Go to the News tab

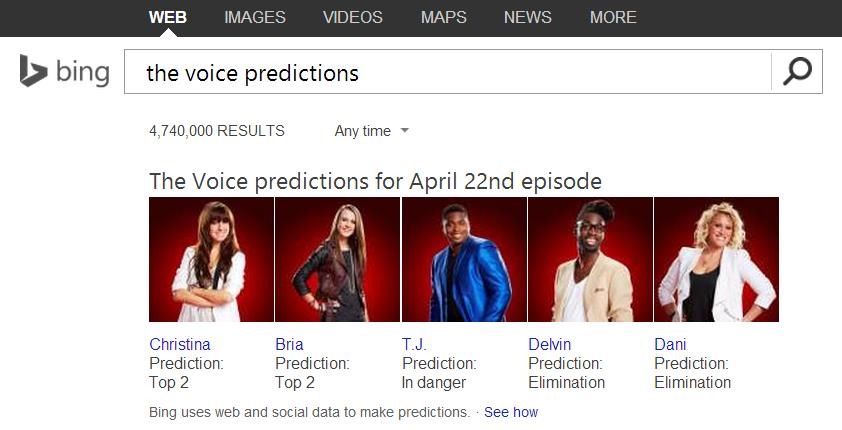(528, 17)
